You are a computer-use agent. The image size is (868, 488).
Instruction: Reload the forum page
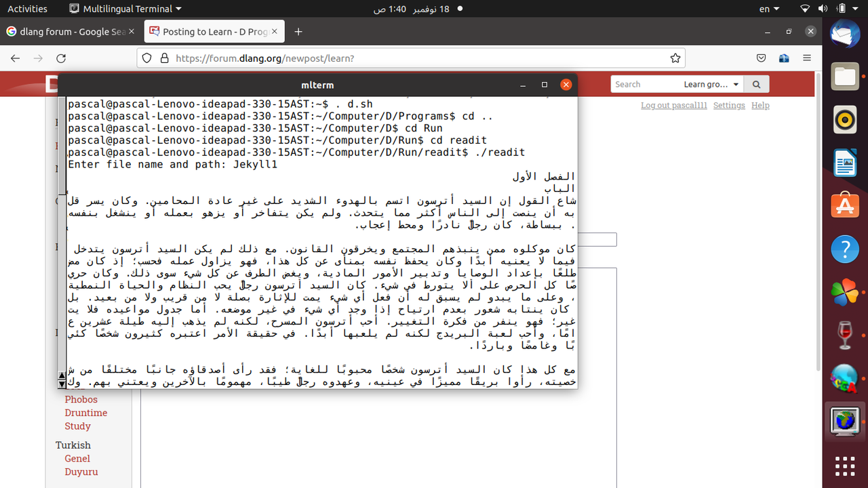(x=61, y=58)
